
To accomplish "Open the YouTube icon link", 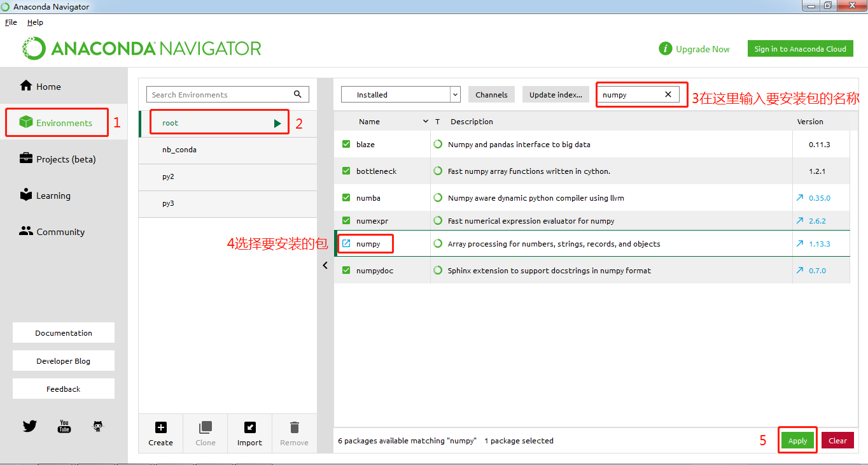I will [64, 426].
